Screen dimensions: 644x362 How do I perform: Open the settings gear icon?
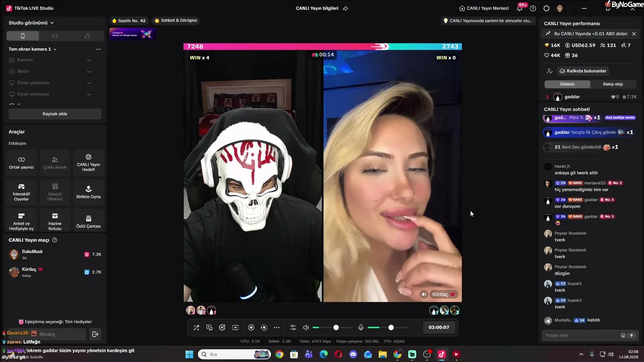[546, 8]
